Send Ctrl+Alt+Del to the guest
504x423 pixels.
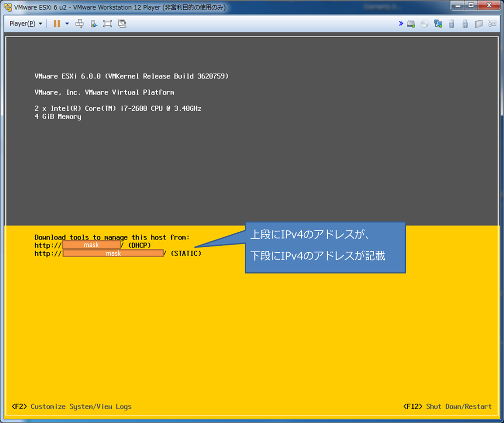pos(80,23)
